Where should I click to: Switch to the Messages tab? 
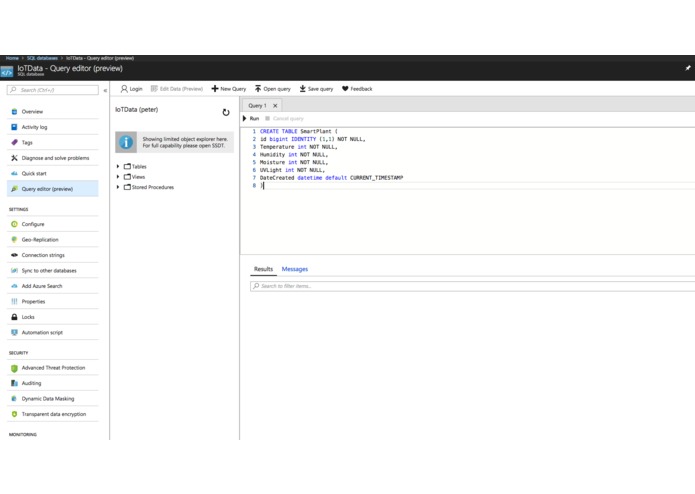(x=295, y=269)
